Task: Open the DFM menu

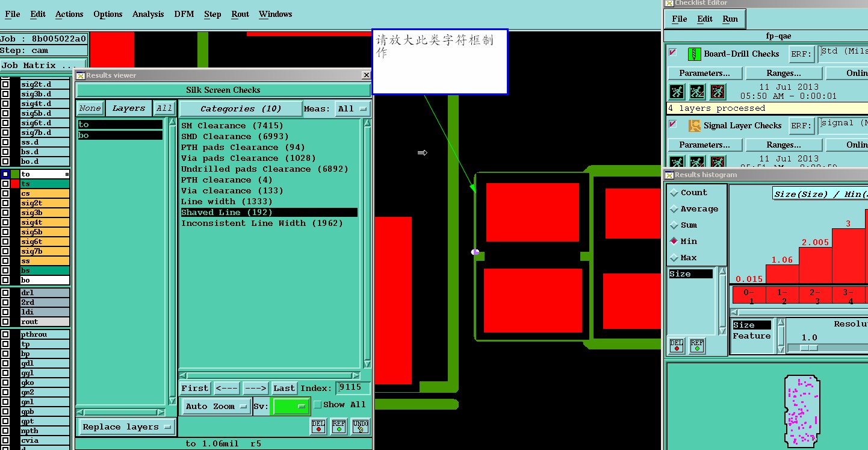Action: [x=184, y=14]
